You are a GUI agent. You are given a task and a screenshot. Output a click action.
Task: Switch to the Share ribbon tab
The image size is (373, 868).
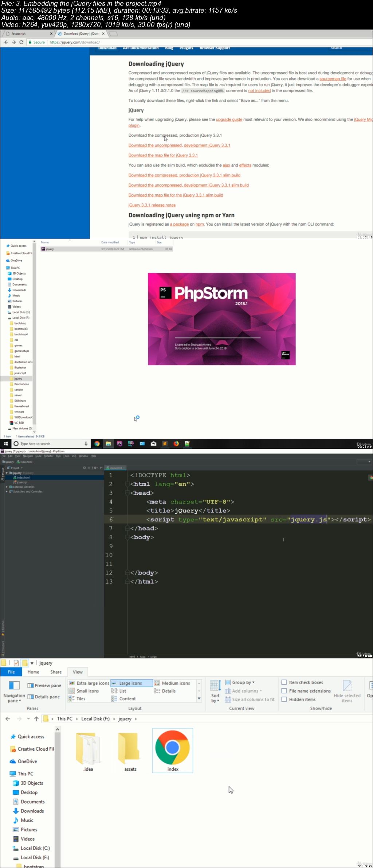tap(56, 672)
